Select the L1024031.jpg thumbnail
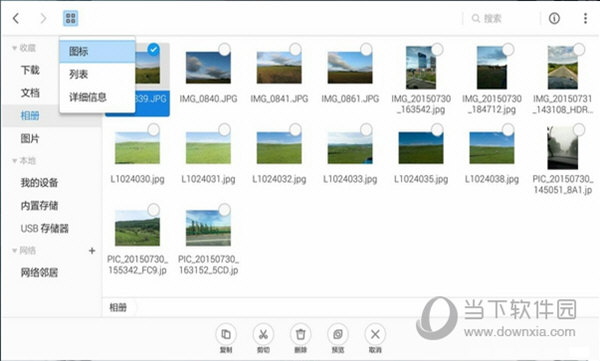 208,148
